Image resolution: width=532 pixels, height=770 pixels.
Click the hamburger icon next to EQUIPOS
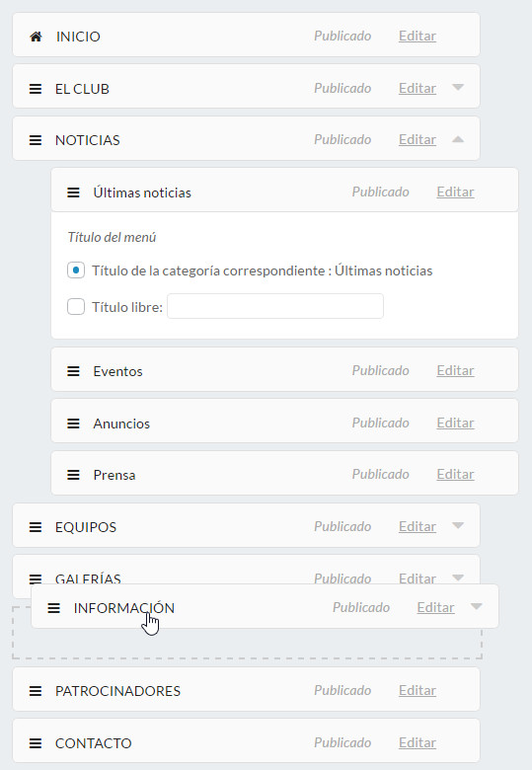[x=36, y=527]
